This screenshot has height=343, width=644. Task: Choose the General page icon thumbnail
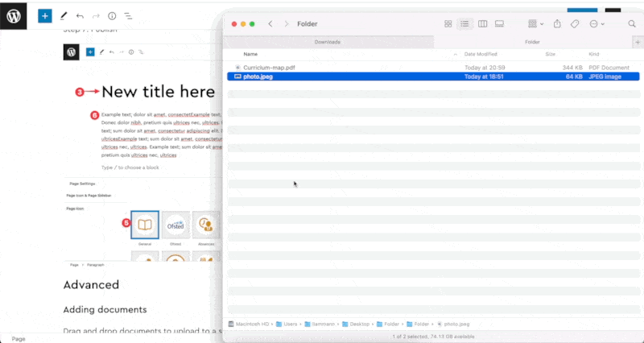pyautogui.click(x=145, y=224)
